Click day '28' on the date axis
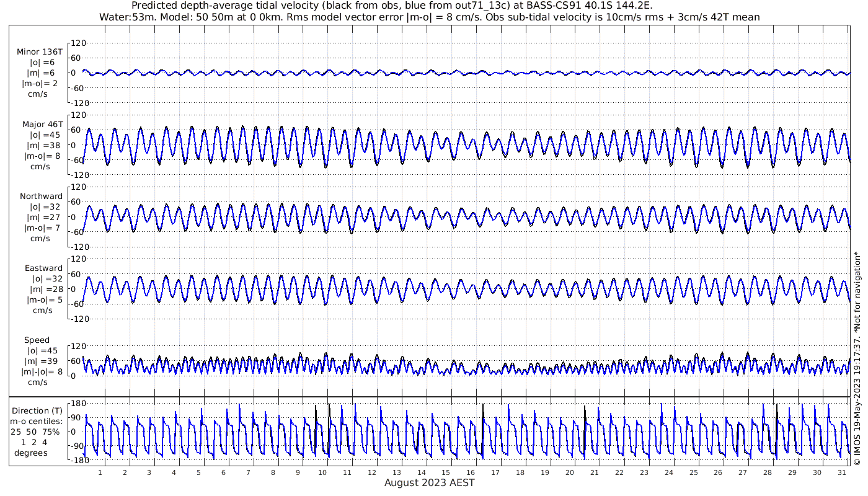This screenshot has width=868, height=496. click(x=768, y=472)
